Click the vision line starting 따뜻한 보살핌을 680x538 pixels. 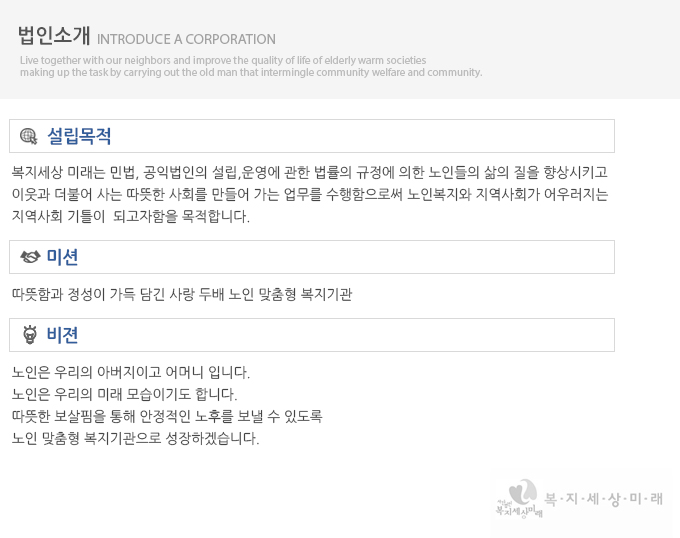coord(166,416)
